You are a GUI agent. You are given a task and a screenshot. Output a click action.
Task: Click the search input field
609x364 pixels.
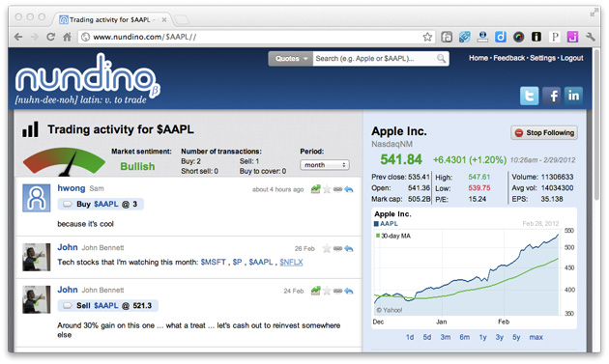point(375,59)
